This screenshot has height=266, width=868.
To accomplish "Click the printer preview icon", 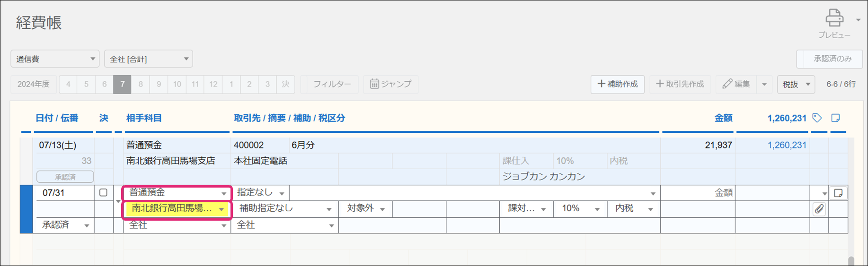I will click(x=834, y=19).
